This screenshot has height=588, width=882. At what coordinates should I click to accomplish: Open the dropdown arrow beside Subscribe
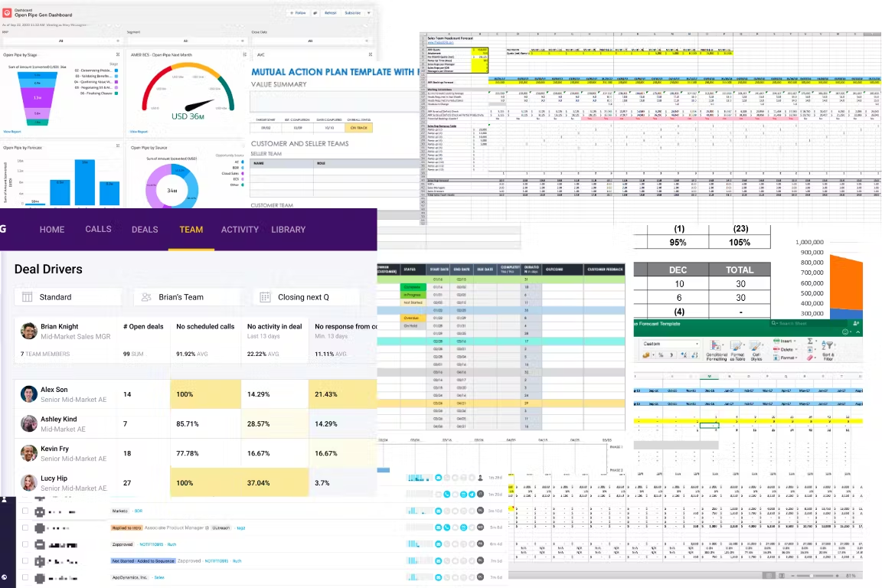[369, 13]
